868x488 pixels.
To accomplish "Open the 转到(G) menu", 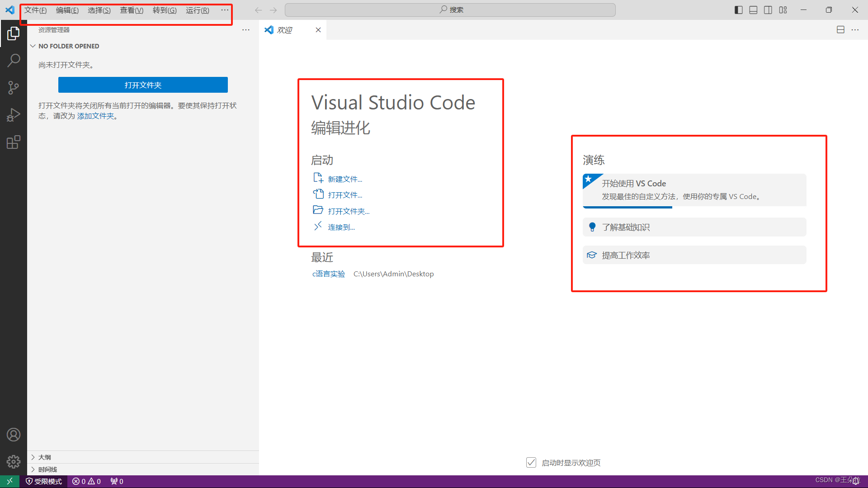I will tap(165, 10).
